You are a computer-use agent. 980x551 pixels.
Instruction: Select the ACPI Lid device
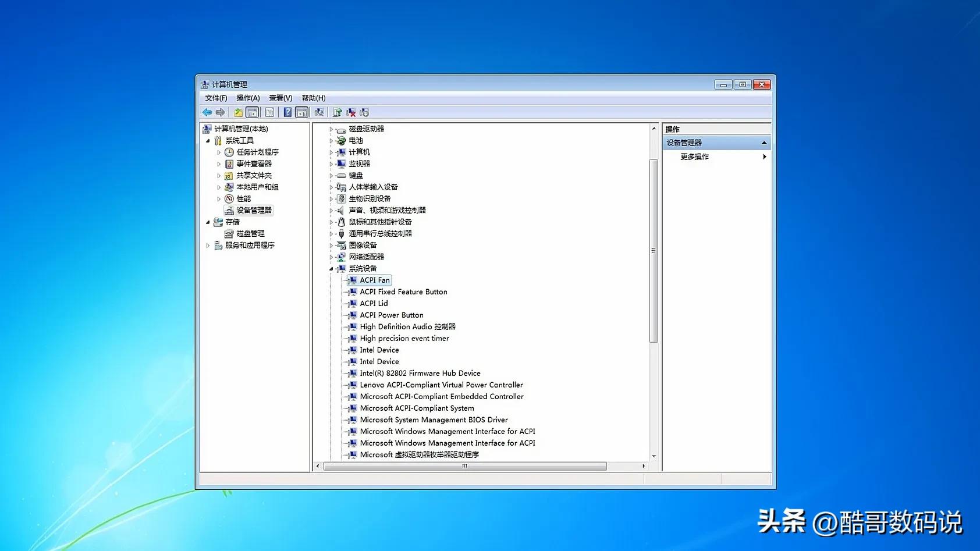coord(374,303)
